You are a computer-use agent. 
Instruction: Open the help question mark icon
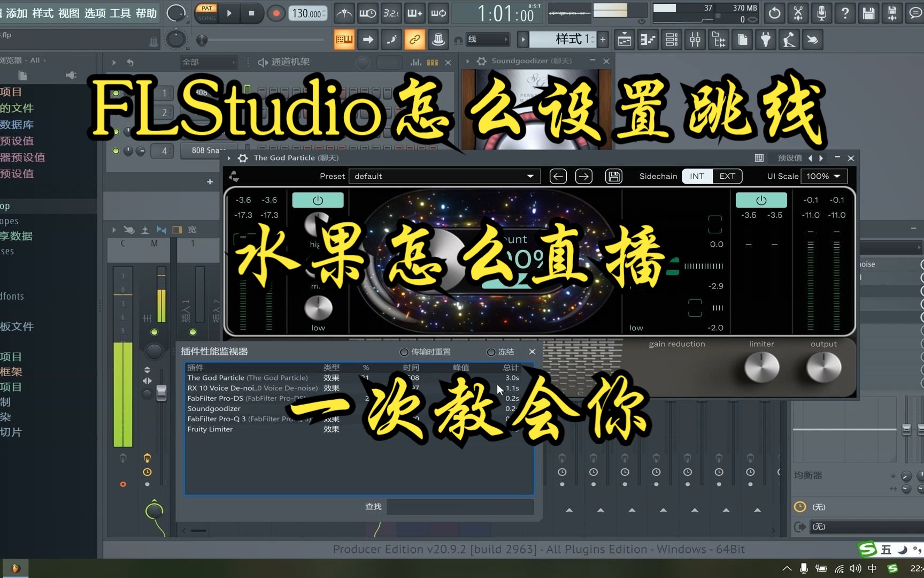(x=845, y=13)
